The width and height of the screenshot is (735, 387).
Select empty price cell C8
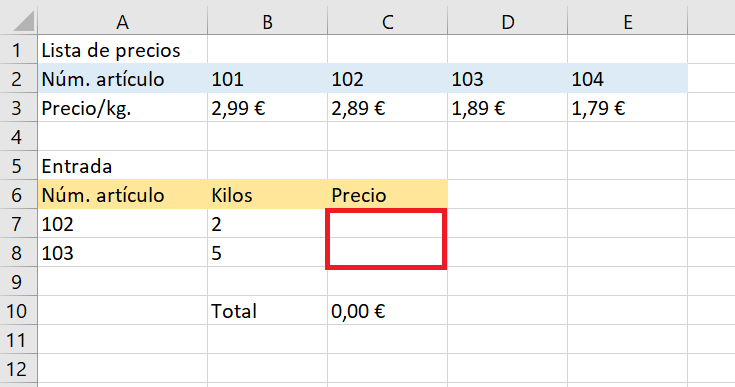pos(387,253)
